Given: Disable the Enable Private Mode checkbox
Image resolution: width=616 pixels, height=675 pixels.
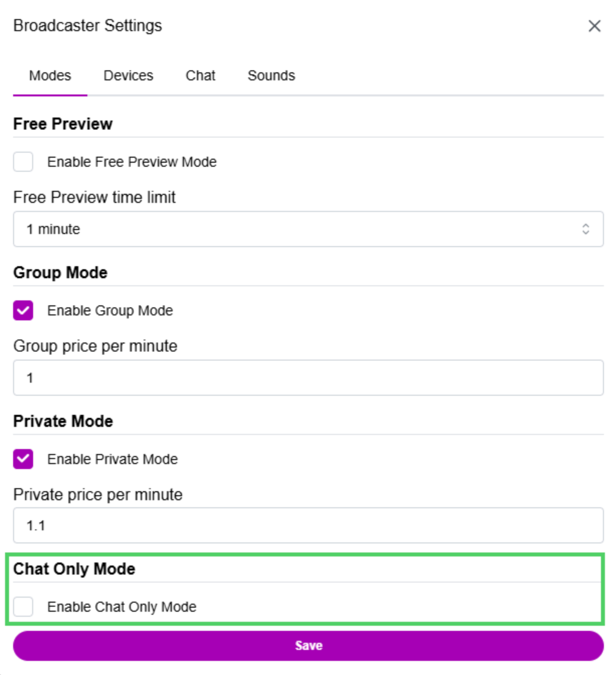Looking at the screenshot, I should click(23, 459).
